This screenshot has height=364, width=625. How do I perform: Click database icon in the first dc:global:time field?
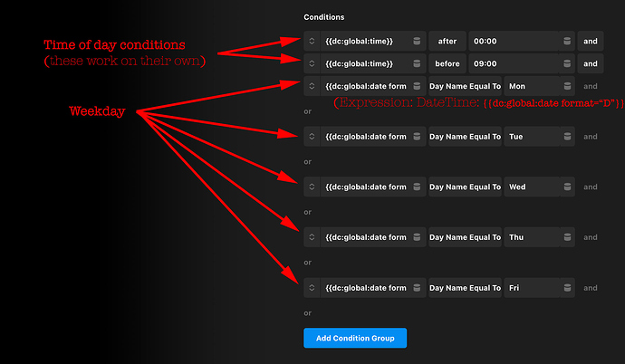pyautogui.click(x=417, y=41)
